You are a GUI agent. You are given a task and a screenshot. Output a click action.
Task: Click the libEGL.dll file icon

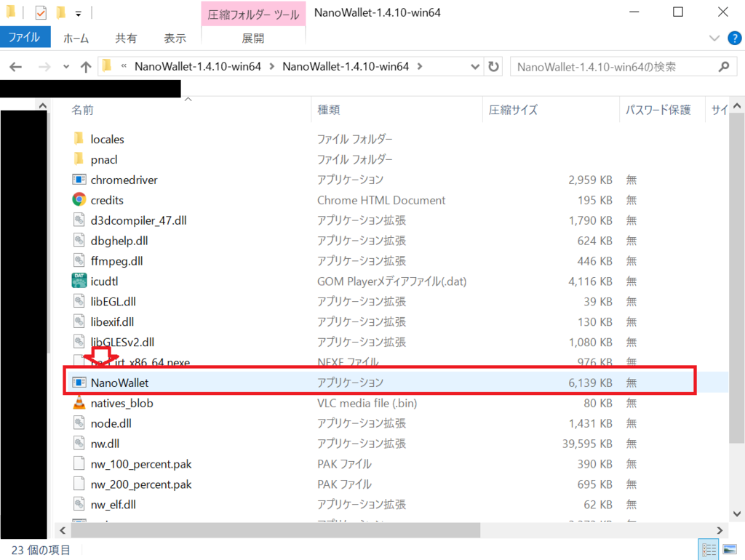click(79, 301)
